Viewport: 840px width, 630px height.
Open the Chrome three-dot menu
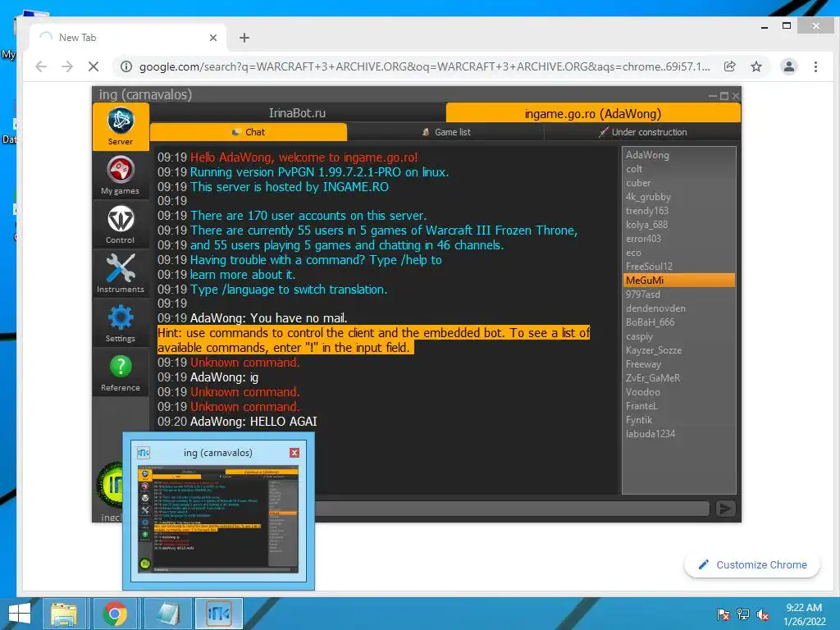pos(815,66)
